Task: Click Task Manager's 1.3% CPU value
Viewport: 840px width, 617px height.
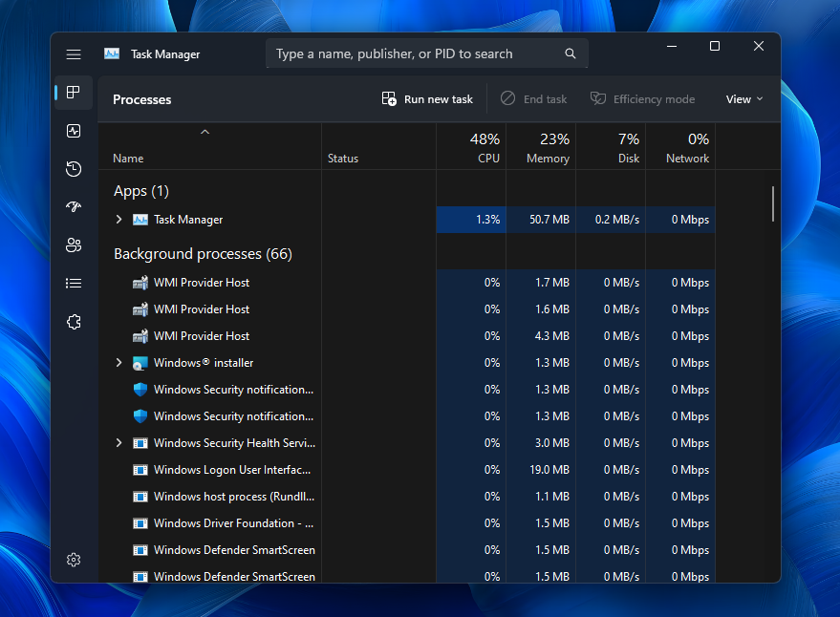Action: [487, 220]
